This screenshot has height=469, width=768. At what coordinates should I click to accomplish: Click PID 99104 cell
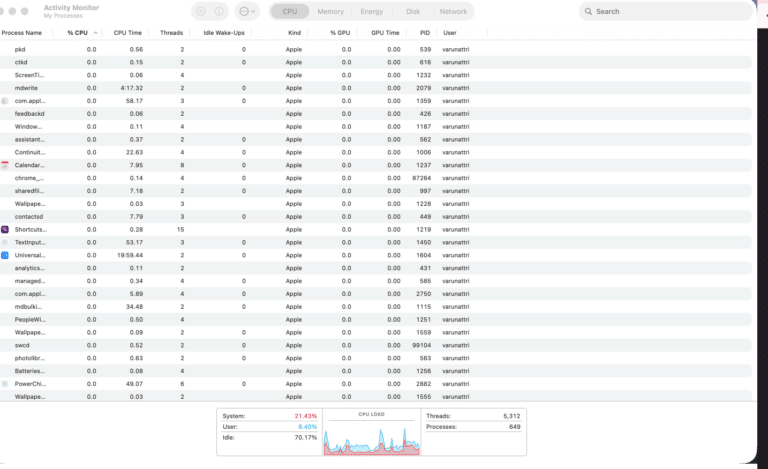point(421,345)
